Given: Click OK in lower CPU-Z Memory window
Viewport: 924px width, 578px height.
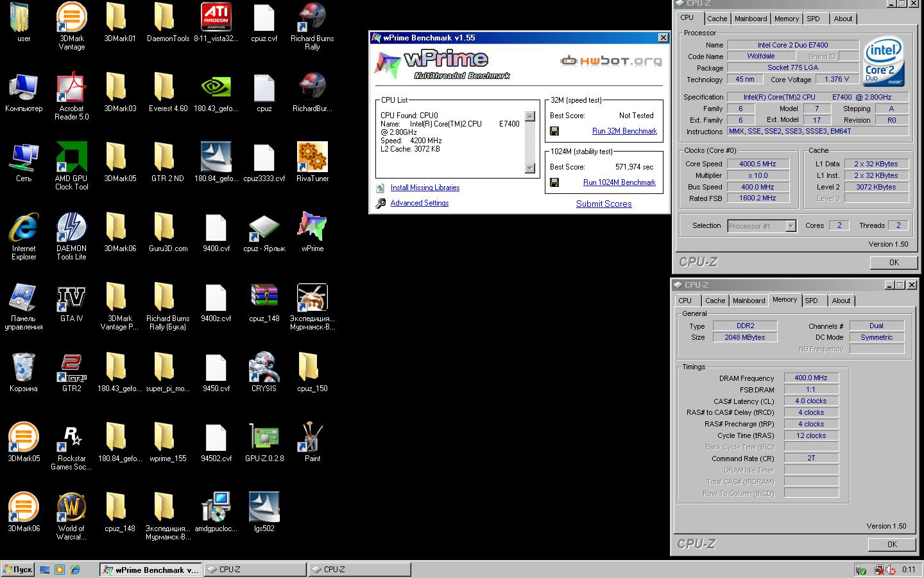Looking at the screenshot, I should [892, 544].
